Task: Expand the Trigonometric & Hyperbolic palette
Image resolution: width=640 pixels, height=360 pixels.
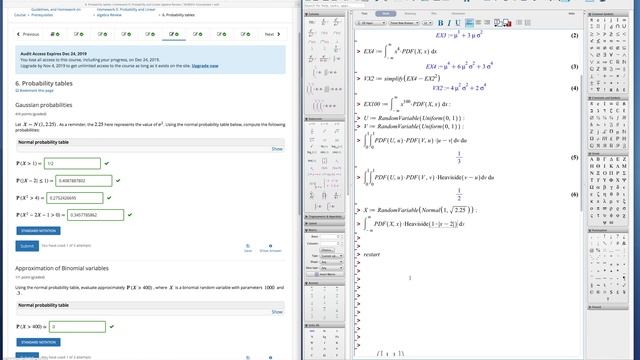Action: [x=324, y=217]
